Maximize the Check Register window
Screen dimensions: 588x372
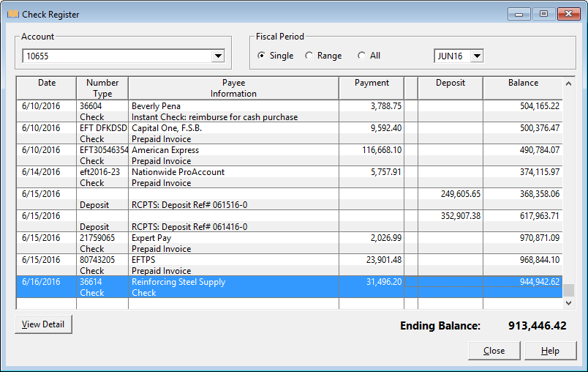point(543,13)
